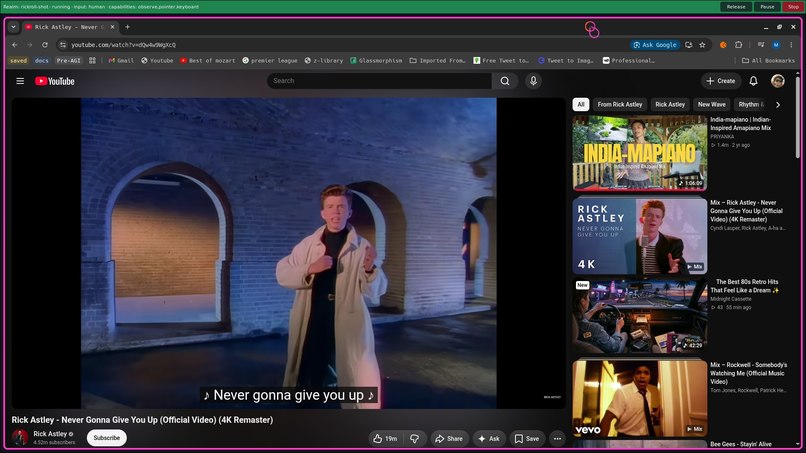Open the Chrome profile M icon
Viewport: 806px width, 453px height.
pyautogui.click(x=776, y=45)
